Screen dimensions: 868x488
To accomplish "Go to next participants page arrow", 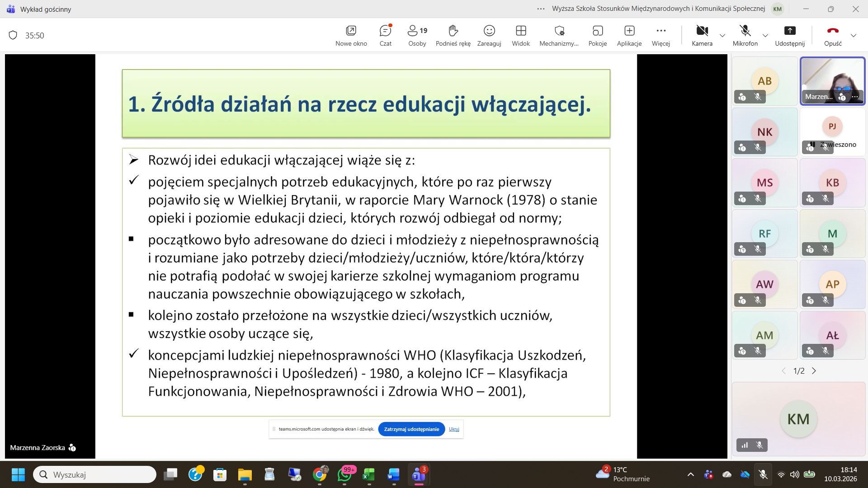I will (814, 371).
